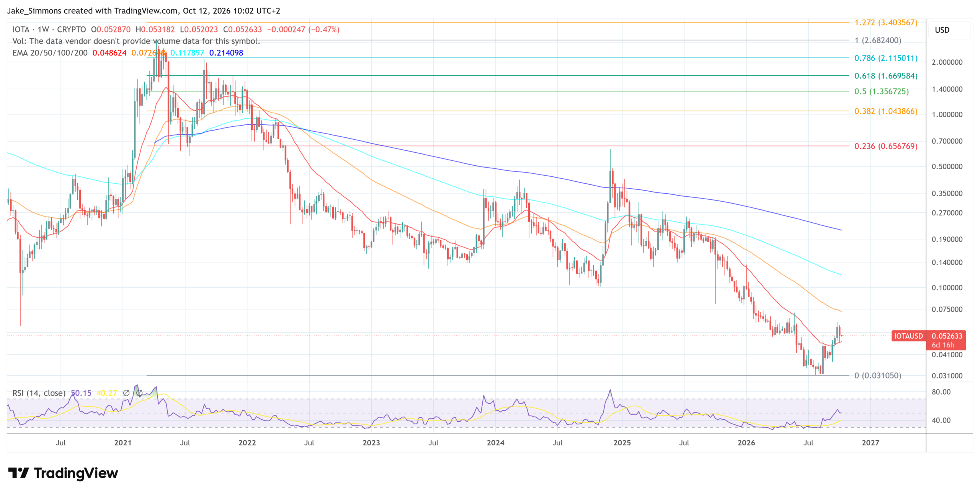This screenshot has height=494, width=980.
Task: Click the 6d 16h candle countdown
Action: (943, 345)
